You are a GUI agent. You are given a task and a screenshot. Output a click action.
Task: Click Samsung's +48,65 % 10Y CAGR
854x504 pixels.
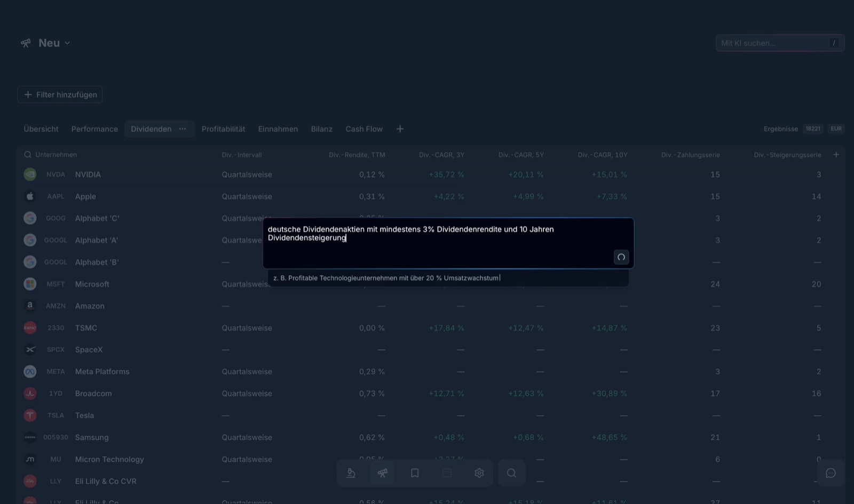pos(609,437)
